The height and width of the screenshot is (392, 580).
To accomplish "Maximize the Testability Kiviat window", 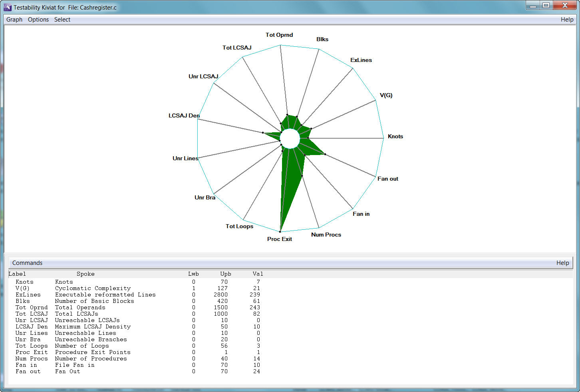I will (546, 6).
